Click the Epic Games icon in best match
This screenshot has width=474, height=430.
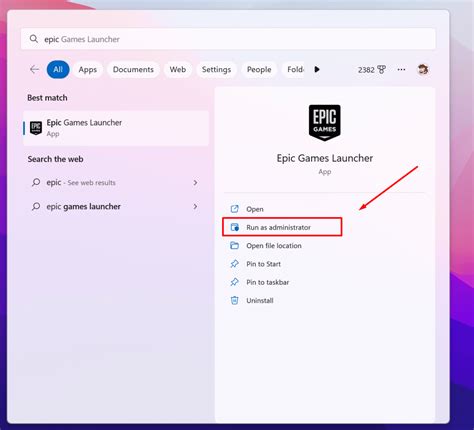click(36, 128)
